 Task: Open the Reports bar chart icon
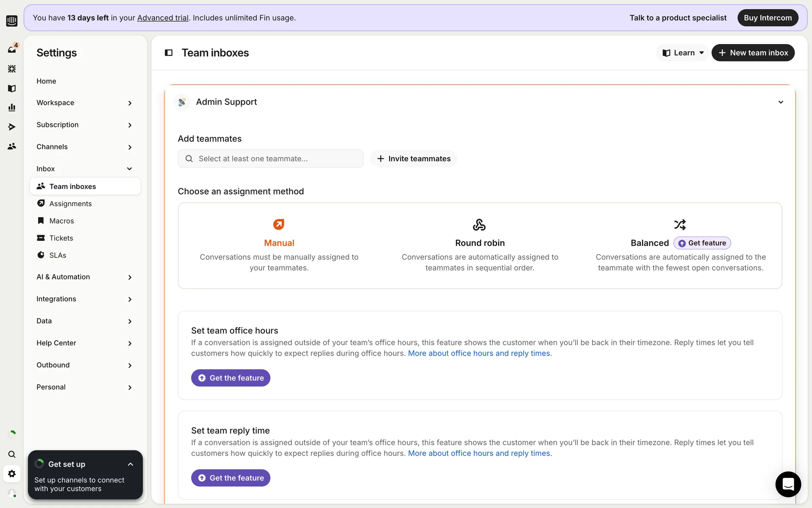click(12, 108)
